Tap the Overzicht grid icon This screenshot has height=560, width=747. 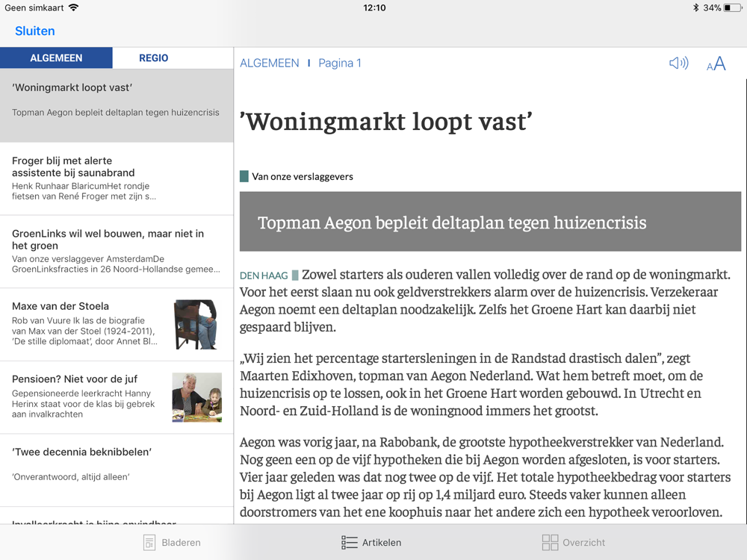550,543
